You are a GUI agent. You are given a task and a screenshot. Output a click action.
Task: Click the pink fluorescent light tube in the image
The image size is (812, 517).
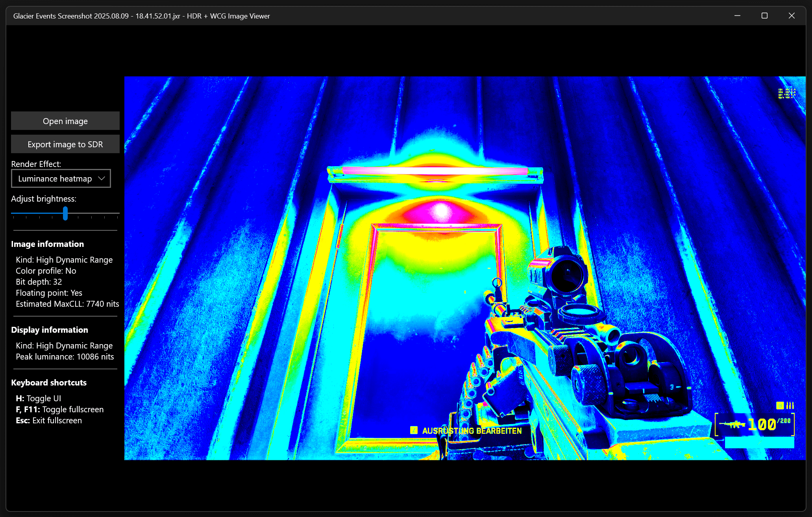click(x=435, y=171)
